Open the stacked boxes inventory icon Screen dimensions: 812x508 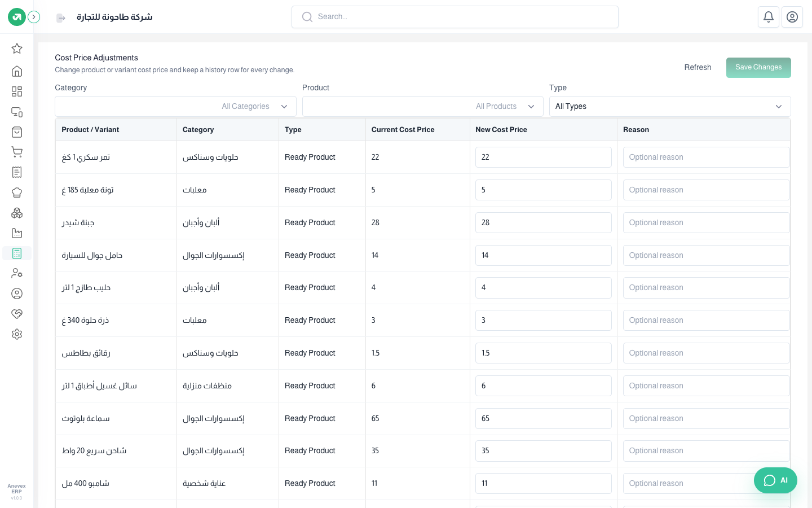(17, 213)
